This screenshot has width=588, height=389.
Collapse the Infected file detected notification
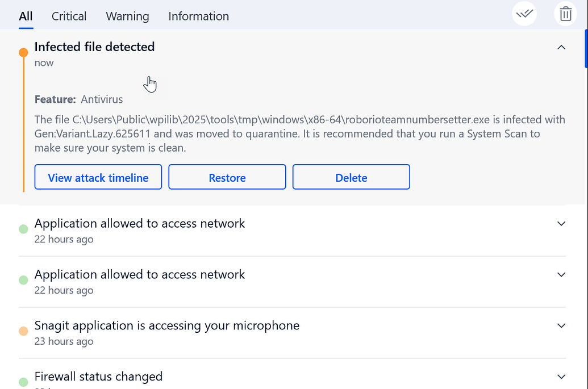click(x=561, y=47)
